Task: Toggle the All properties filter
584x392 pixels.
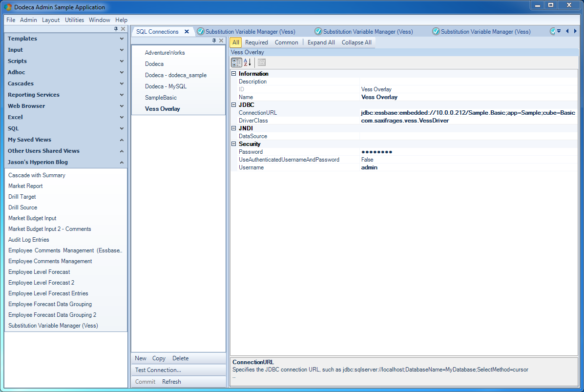Action: click(x=236, y=42)
